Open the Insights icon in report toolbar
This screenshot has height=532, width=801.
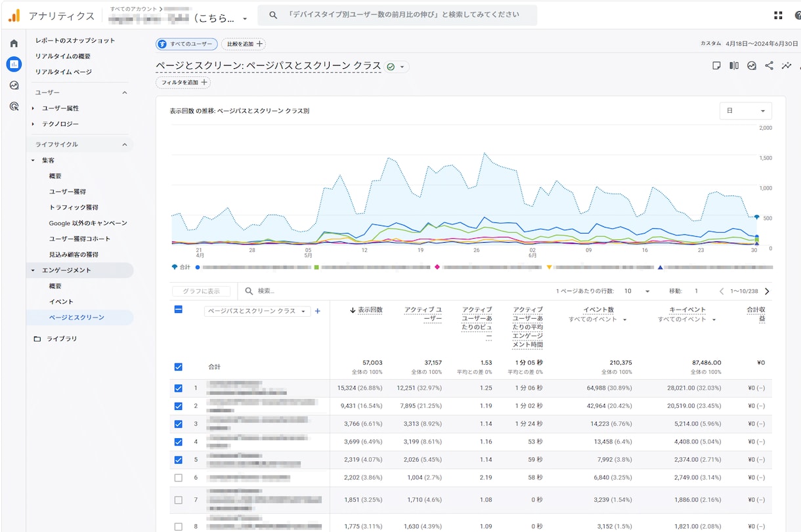pyautogui.click(x=752, y=66)
